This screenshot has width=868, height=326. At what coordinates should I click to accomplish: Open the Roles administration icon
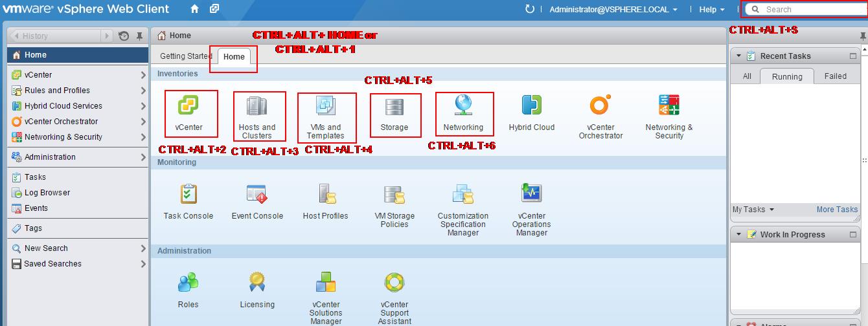188,283
